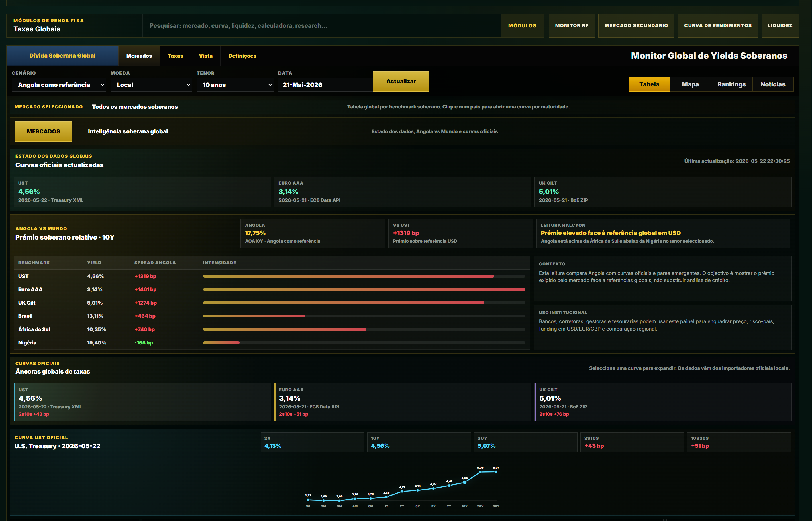Open the Cenário dropdown showing Angola como referência
Image resolution: width=812 pixels, height=521 pixels.
point(59,84)
